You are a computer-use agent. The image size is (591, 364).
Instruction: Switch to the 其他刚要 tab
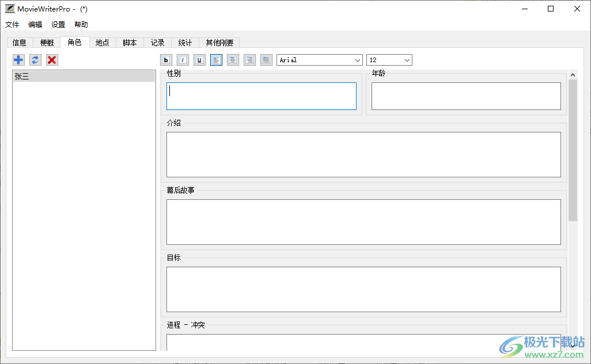219,43
